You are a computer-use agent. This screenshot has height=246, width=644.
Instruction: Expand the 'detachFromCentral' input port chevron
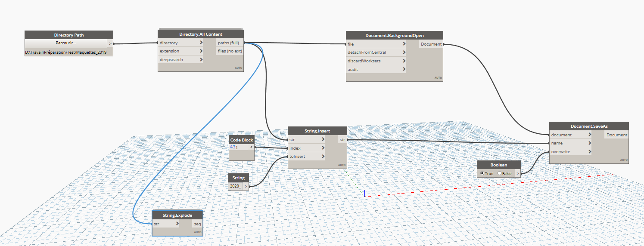click(x=404, y=52)
